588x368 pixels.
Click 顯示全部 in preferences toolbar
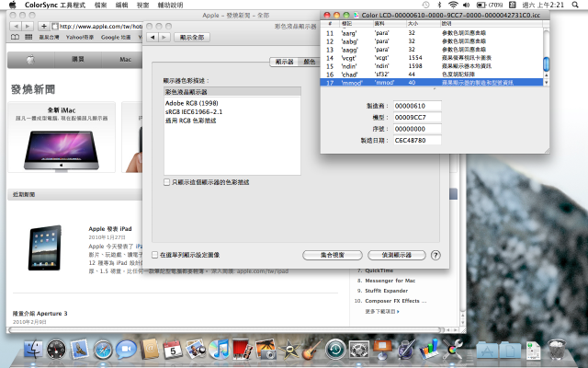(x=192, y=37)
